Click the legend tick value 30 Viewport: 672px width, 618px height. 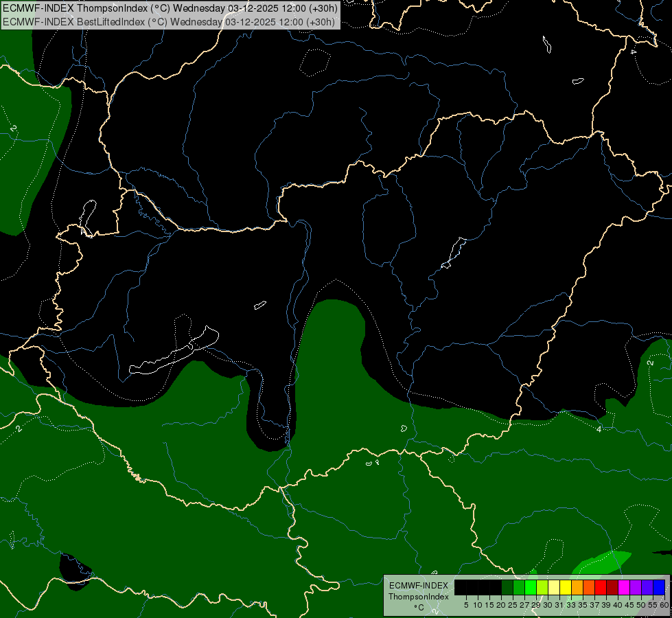548,605
